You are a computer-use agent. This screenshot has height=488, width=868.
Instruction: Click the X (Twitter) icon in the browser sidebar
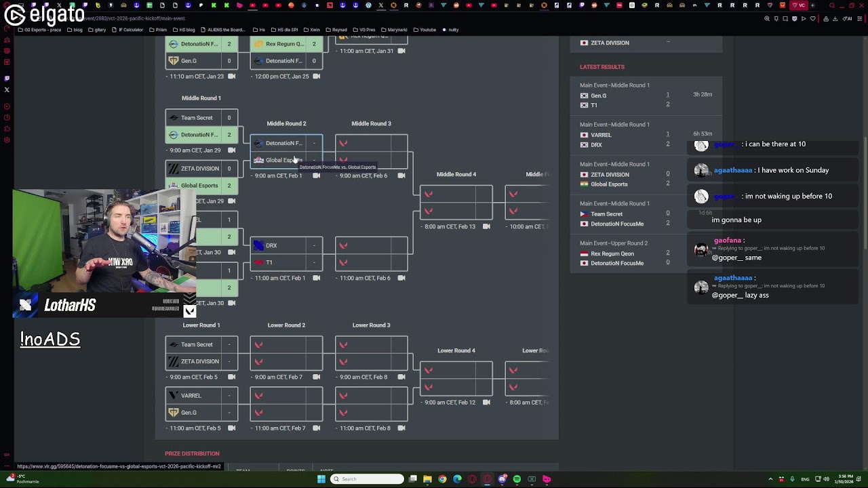pyautogui.click(x=7, y=89)
